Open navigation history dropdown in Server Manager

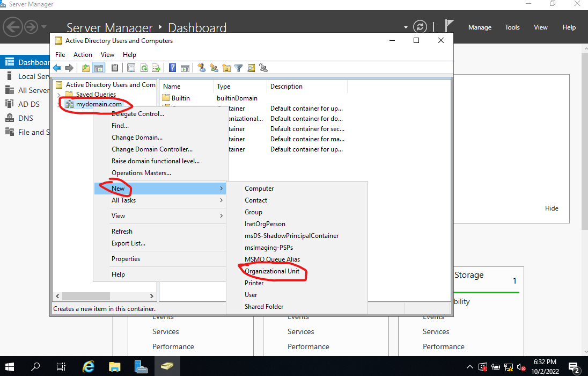coord(44,27)
